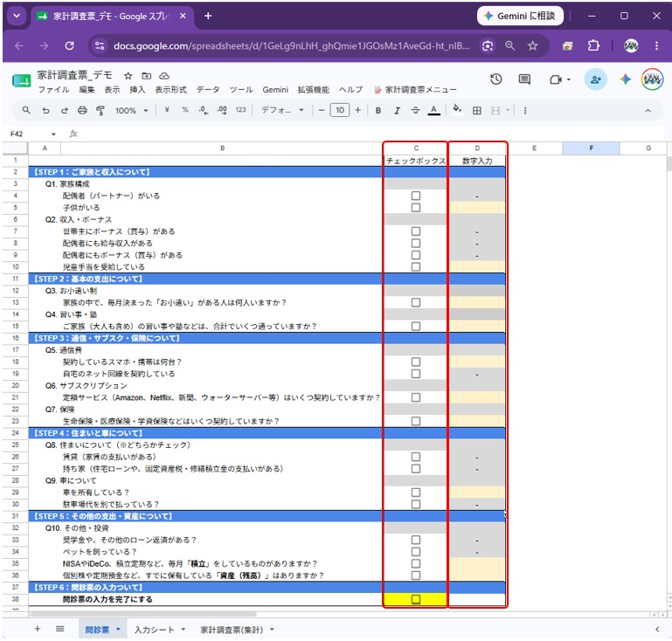Check 世帯主にボーナス（賞与）がある checkbox
The image size is (672, 641).
(x=416, y=231)
